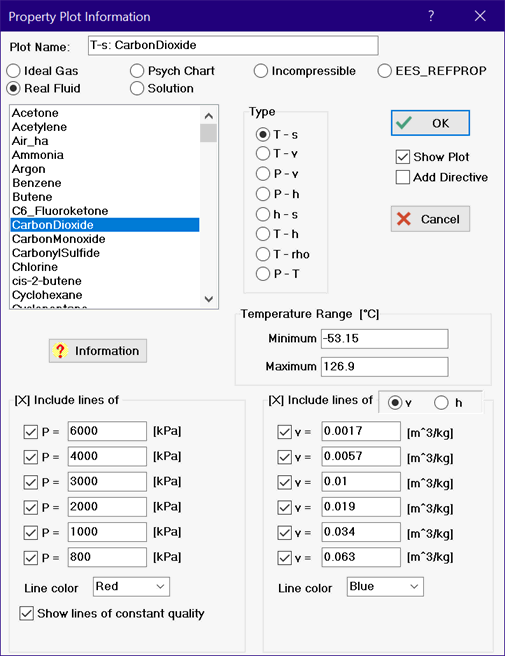Choose the Ideal Gas radio option
Image resolution: width=505 pixels, height=656 pixels.
click(13, 71)
